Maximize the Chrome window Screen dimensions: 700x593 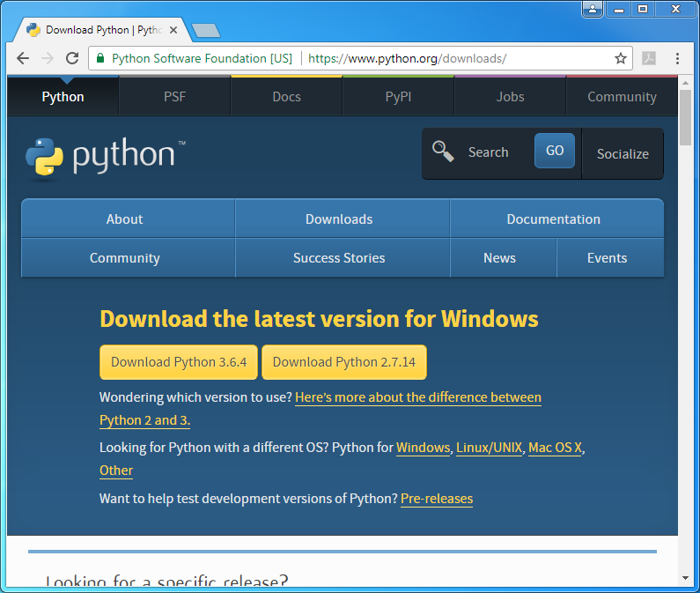tap(643, 9)
